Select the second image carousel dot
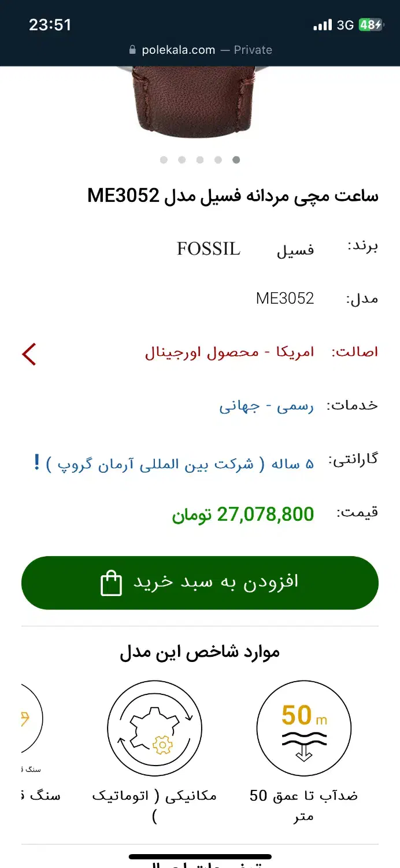 click(182, 160)
